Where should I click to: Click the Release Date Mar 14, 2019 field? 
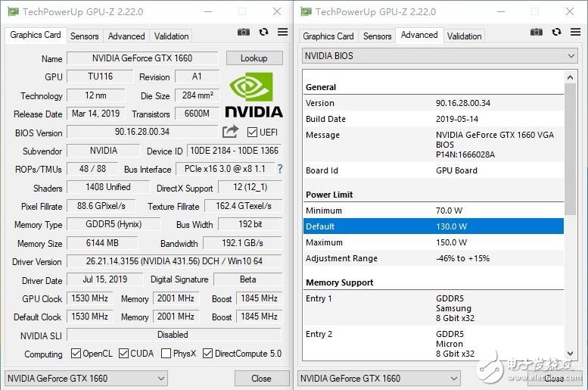[x=96, y=114]
